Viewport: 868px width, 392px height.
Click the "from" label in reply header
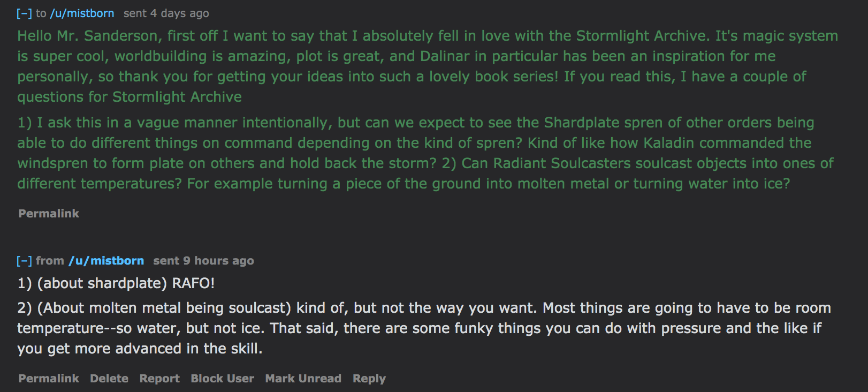(50, 261)
